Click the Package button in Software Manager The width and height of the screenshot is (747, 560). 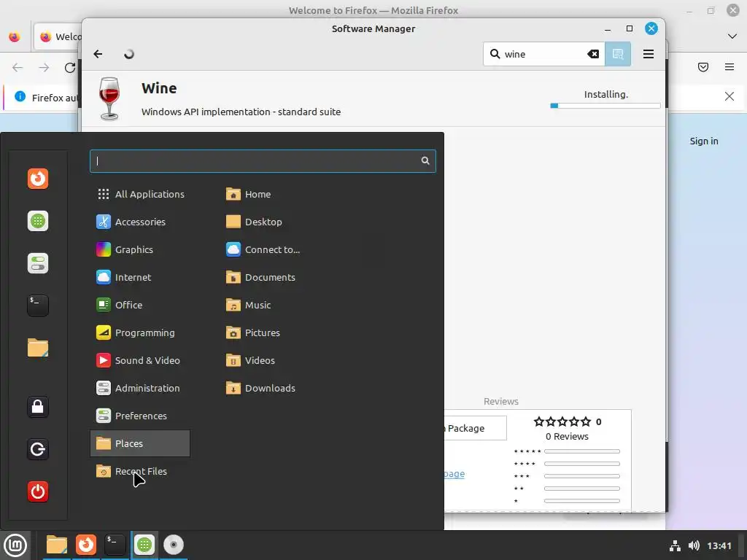pyautogui.click(x=476, y=428)
